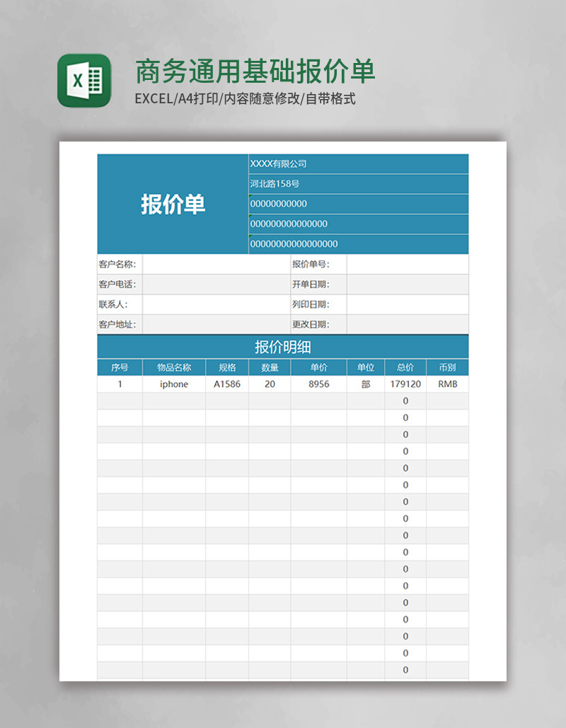Select the 单位 column header cell
Image resolution: width=566 pixels, height=728 pixels.
364,366
